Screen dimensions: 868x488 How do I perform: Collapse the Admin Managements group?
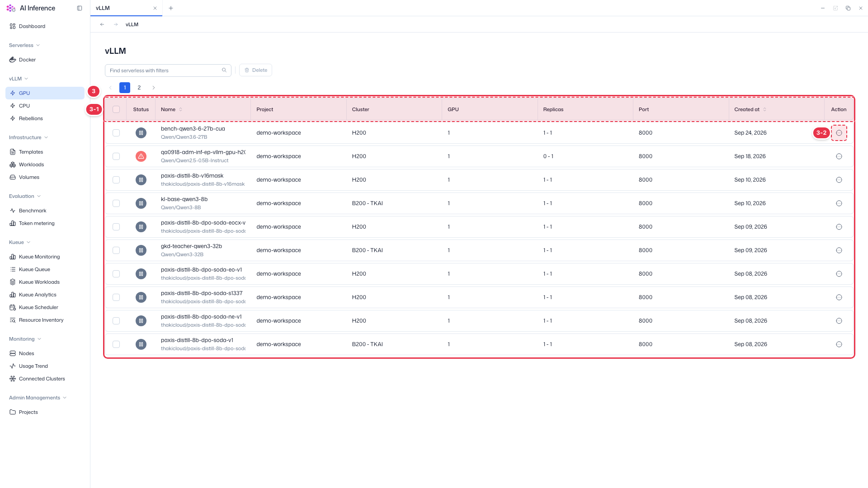pos(38,398)
